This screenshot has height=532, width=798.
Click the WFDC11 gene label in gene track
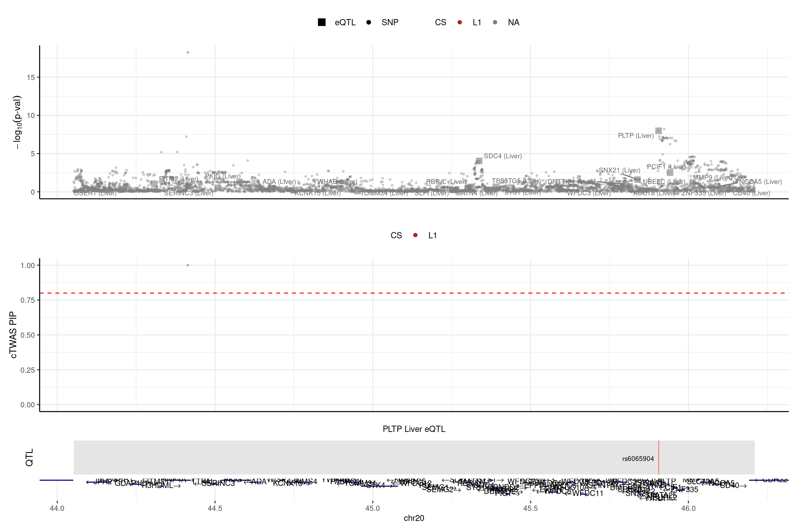pyautogui.click(x=588, y=494)
